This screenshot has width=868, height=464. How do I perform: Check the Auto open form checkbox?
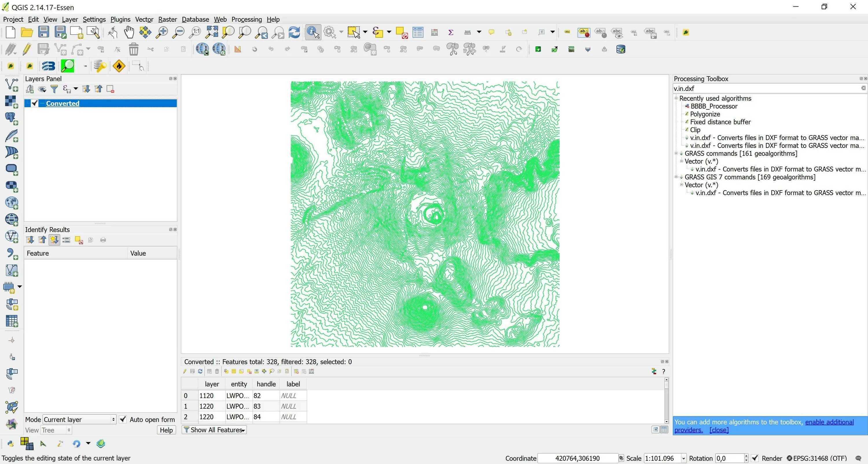click(x=123, y=419)
